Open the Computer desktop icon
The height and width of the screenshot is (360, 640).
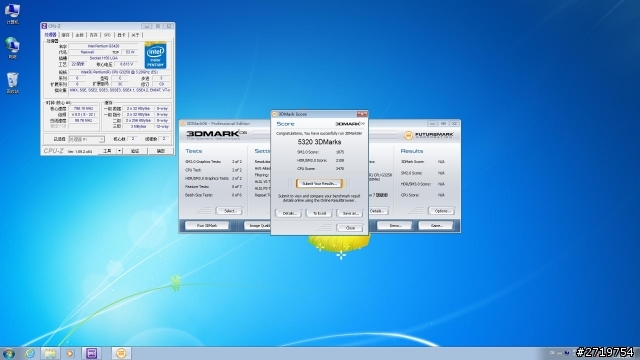click(12, 13)
